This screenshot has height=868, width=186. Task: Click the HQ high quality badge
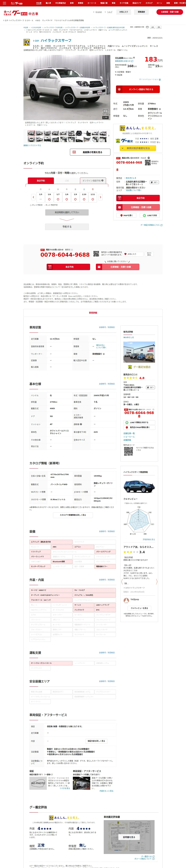click(105, 112)
